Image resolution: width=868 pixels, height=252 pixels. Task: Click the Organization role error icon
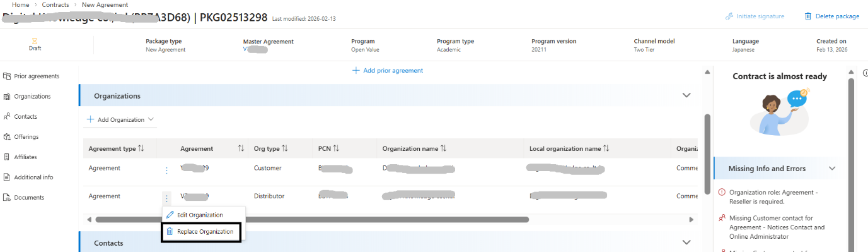tap(722, 192)
